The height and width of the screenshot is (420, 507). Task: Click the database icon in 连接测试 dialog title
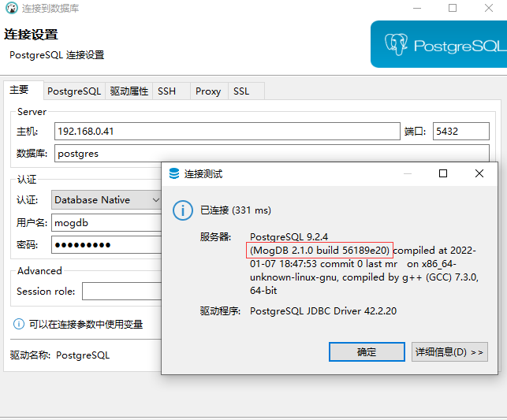click(x=174, y=174)
